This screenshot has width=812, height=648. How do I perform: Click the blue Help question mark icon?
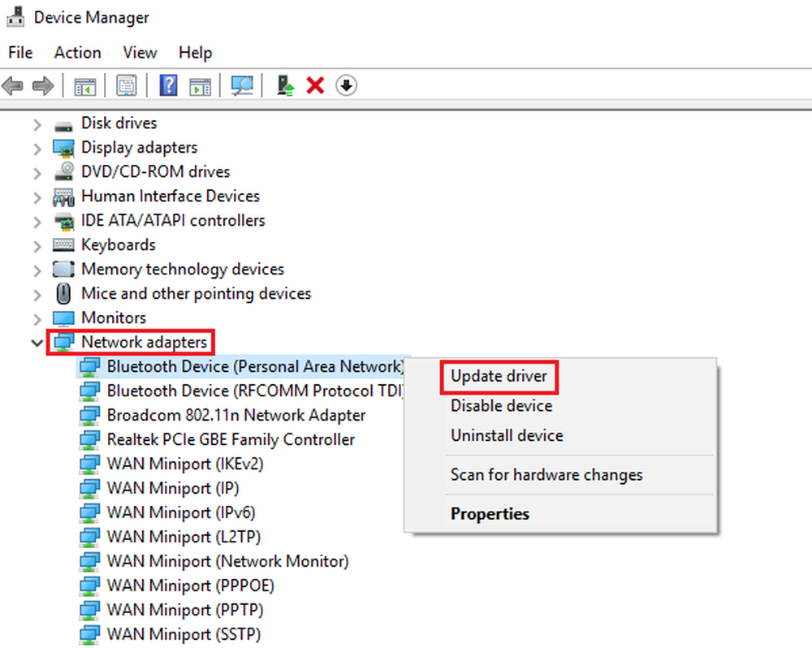(168, 85)
